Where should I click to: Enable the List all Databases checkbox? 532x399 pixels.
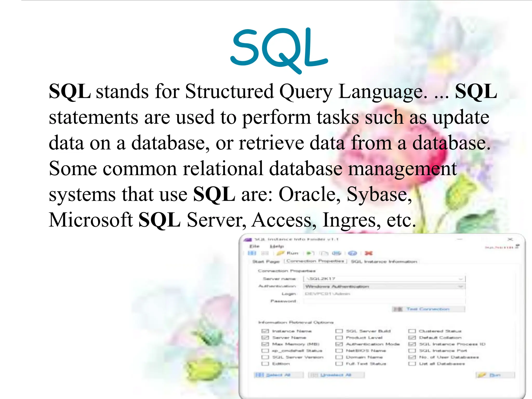(412, 364)
